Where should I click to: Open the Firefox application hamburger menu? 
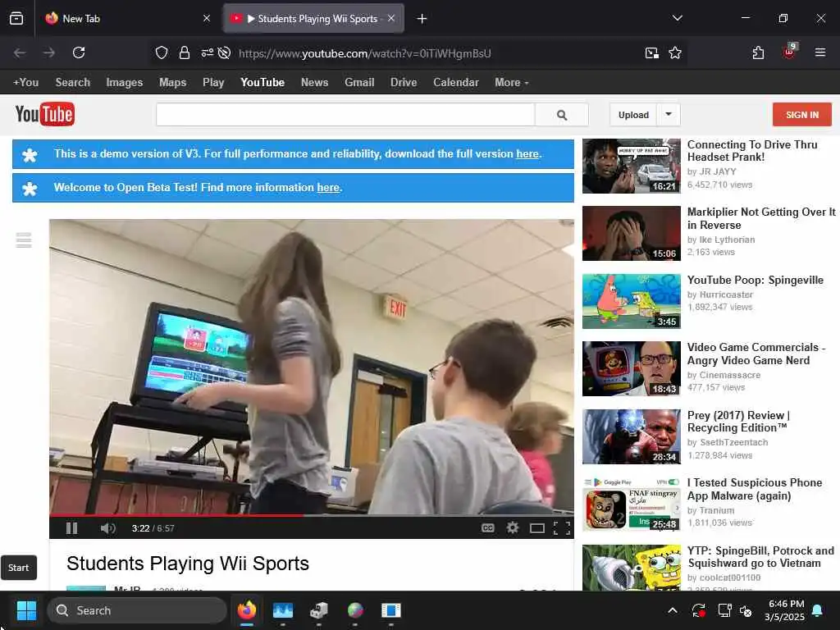click(820, 52)
